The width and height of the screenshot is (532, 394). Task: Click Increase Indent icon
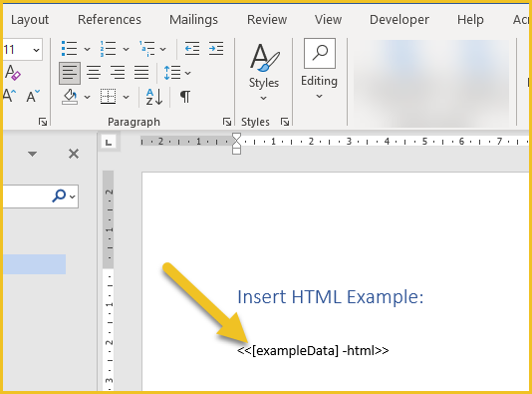tap(216, 49)
